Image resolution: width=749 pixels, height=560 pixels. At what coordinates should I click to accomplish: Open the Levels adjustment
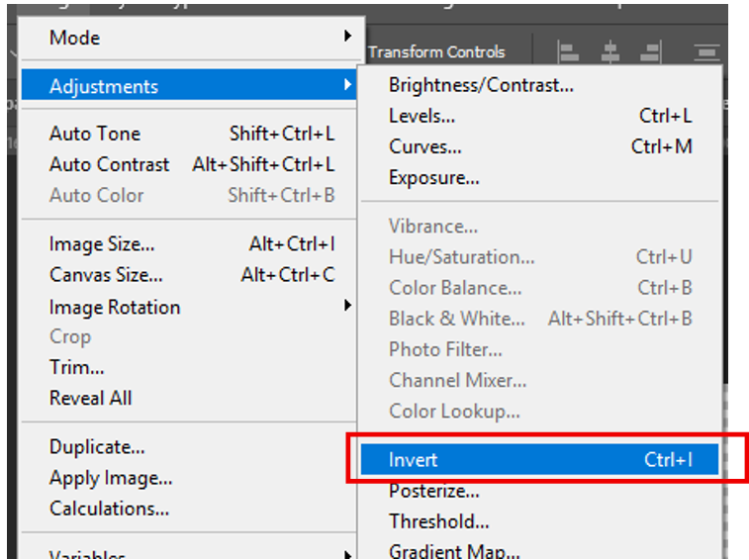coord(422,116)
